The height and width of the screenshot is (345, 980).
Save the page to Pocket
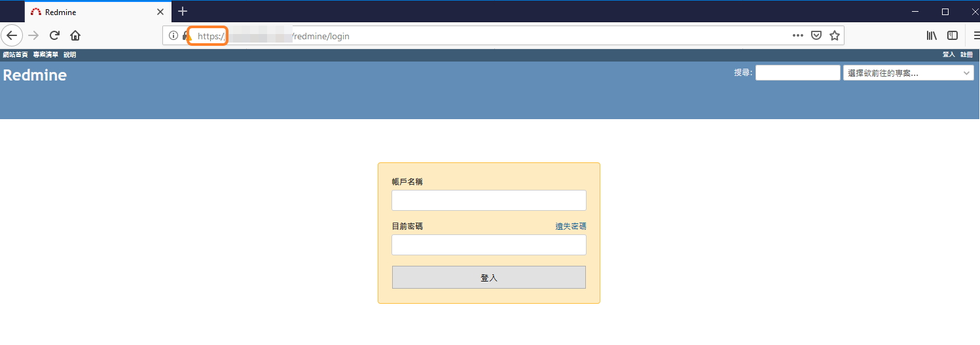tap(816, 35)
